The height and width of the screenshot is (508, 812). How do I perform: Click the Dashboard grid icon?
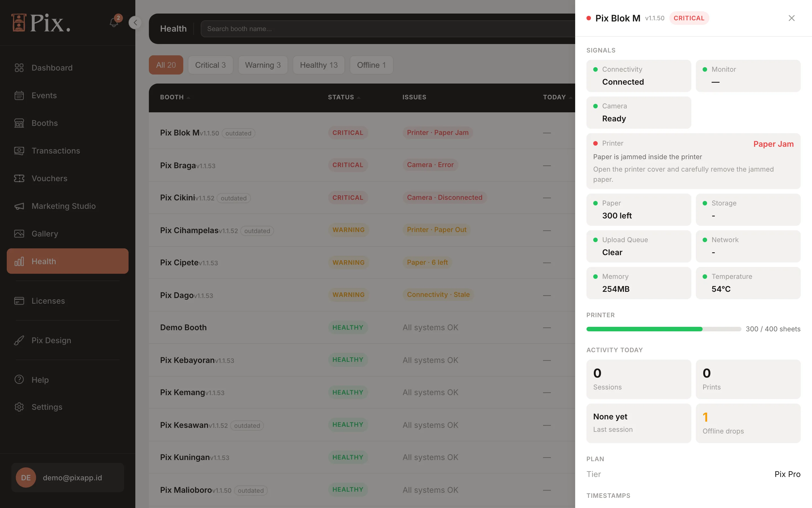click(x=19, y=68)
